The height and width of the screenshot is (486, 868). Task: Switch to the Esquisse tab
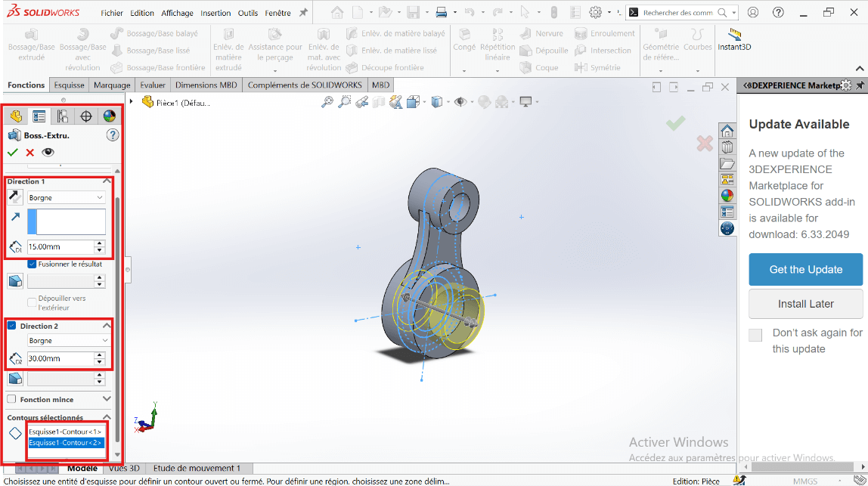click(70, 85)
